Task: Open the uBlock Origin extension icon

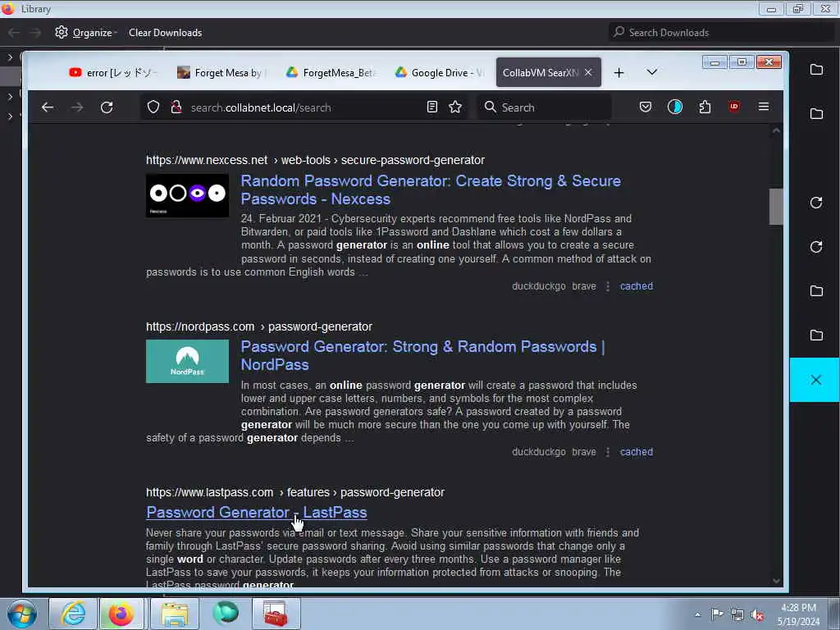Action: (734, 107)
